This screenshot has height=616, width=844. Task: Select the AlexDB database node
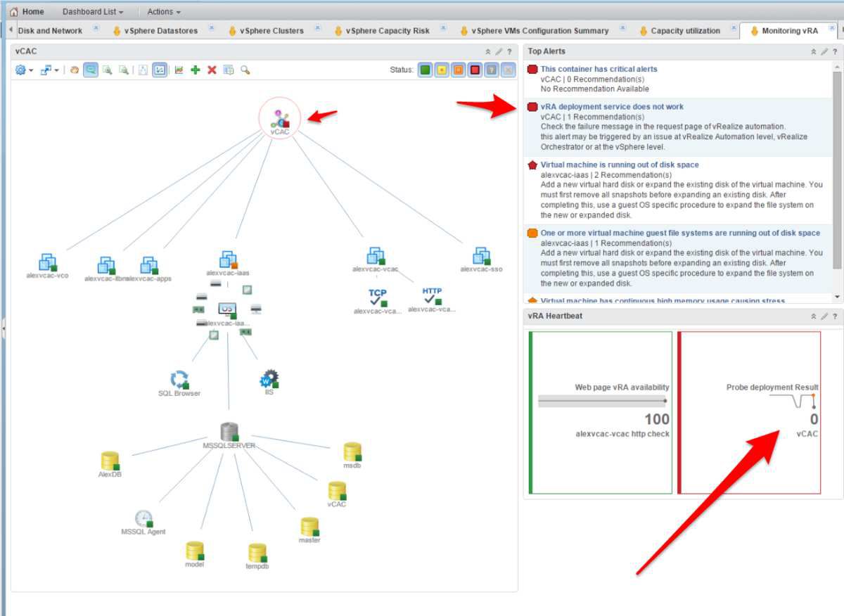point(110,465)
